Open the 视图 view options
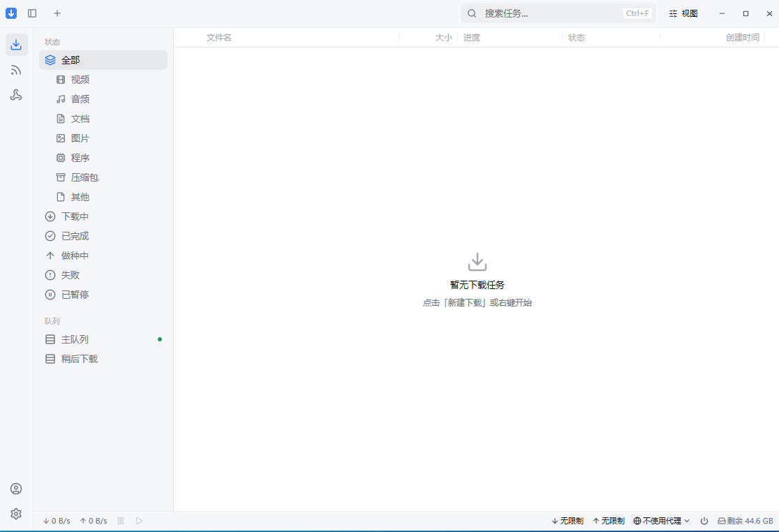779x532 pixels. (x=683, y=13)
